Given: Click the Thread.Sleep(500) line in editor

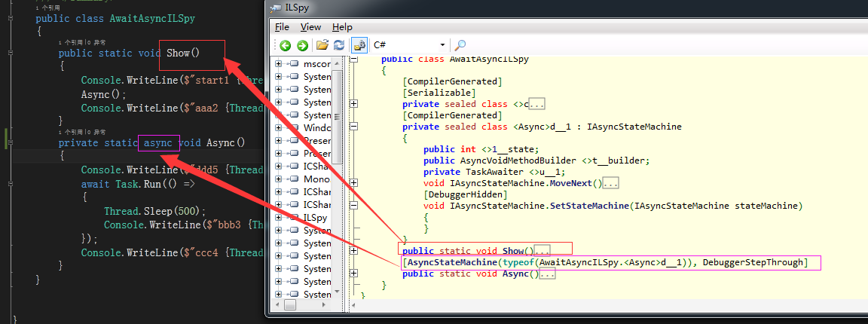Looking at the screenshot, I should 154,211.
